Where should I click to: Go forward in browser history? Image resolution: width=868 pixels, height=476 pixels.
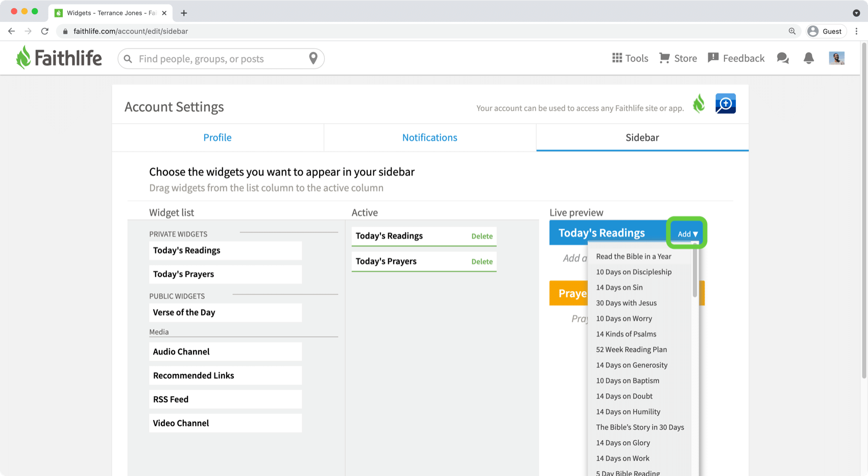(x=28, y=31)
